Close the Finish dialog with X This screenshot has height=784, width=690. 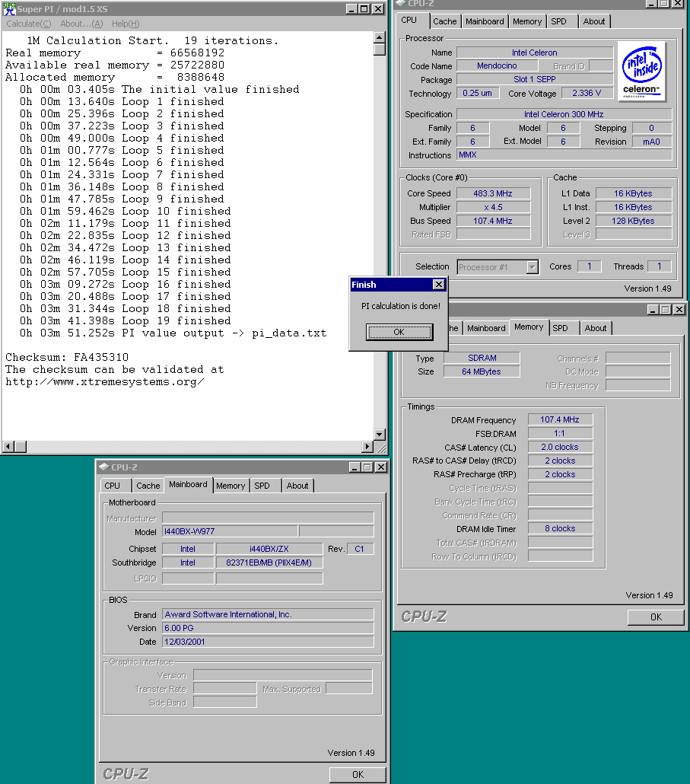point(439,285)
